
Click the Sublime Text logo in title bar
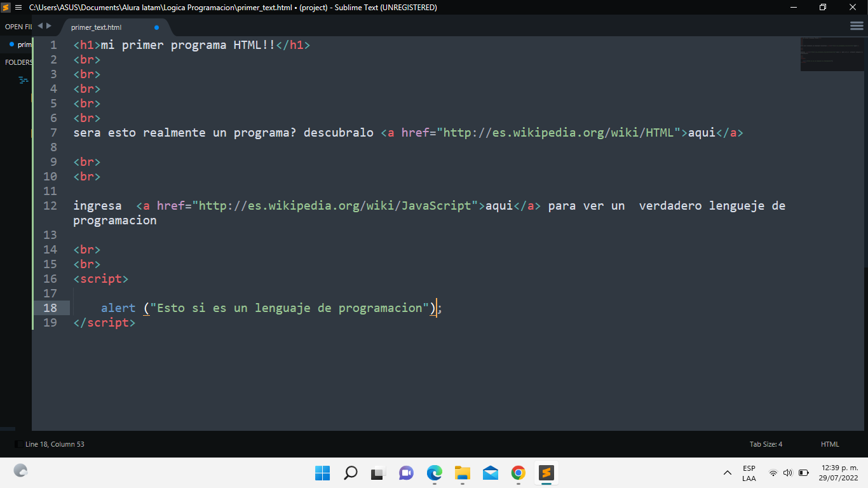click(6, 8)
